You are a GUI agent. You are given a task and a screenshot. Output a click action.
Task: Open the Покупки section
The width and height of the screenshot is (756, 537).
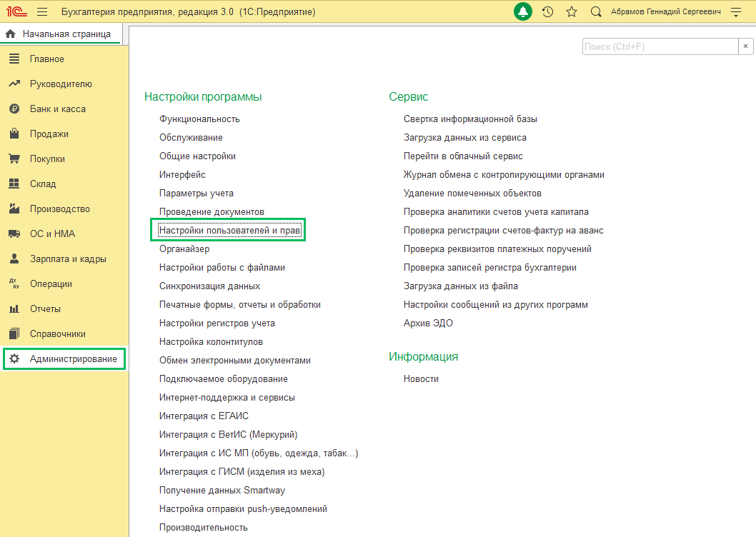tap(47, 159)
